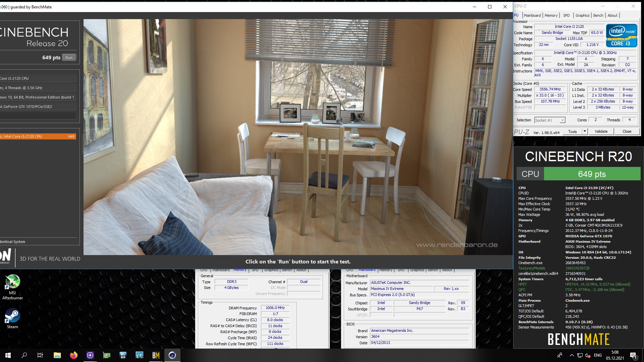Click Intel Core i3 logo in CPU-Z

pos(621,36)
